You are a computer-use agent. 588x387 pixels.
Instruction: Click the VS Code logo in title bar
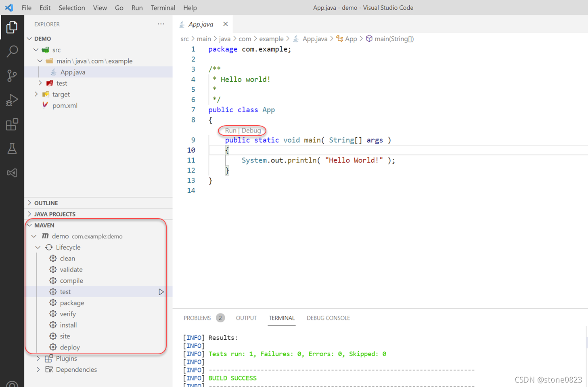[x=9, y=7]
